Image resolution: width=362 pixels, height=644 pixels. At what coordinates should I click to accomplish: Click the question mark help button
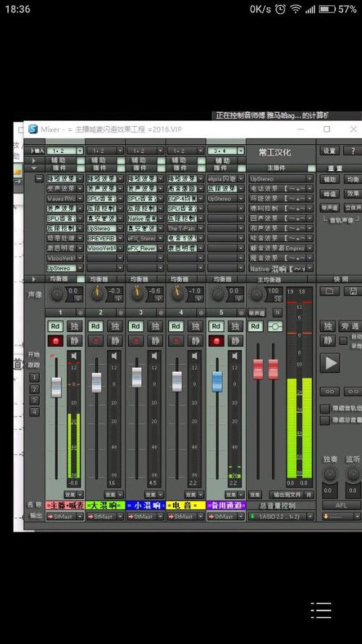[352, 151]
